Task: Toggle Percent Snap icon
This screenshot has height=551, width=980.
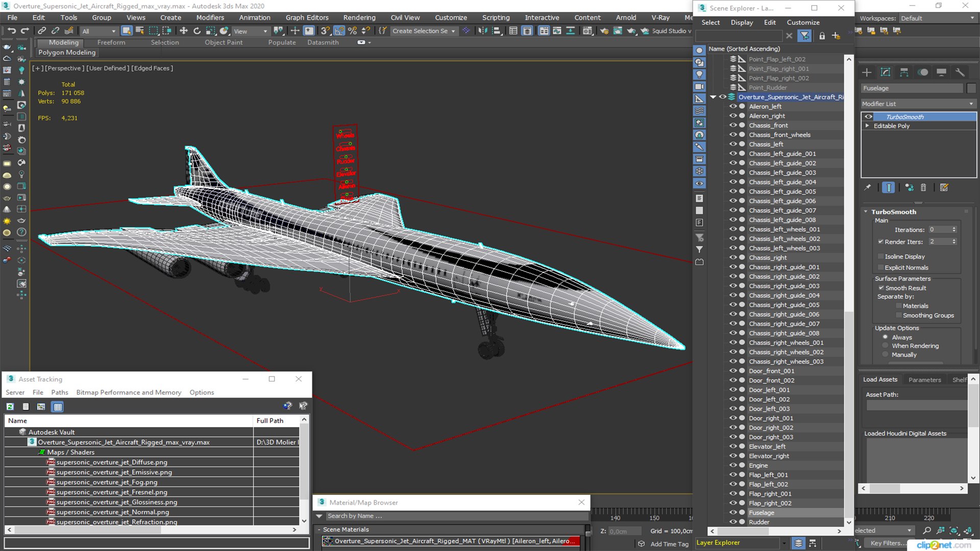Action: tap(352, 31)
